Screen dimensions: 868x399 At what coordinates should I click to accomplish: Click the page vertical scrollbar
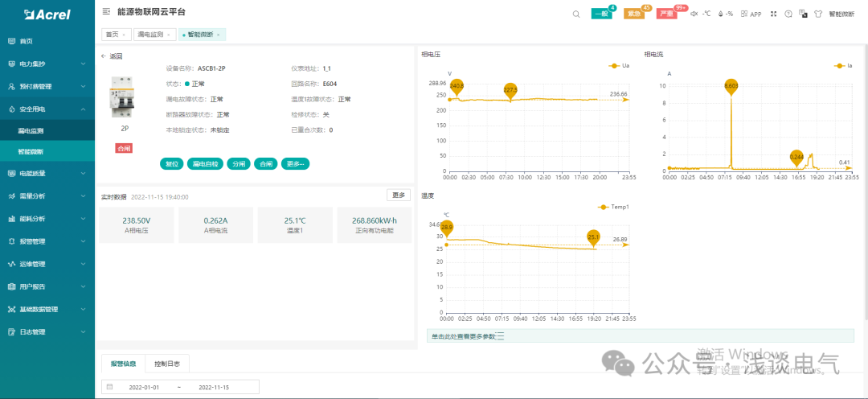point(865,183)
